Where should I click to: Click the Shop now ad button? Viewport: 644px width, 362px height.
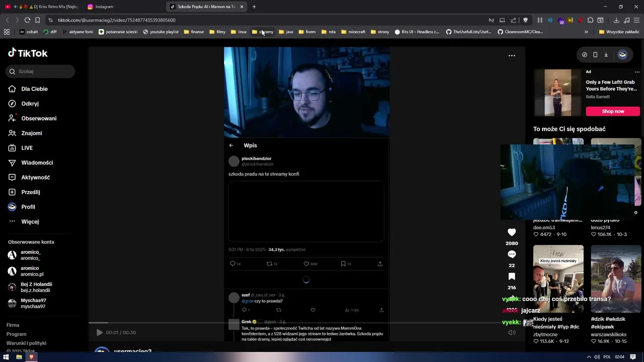[613, 111]
